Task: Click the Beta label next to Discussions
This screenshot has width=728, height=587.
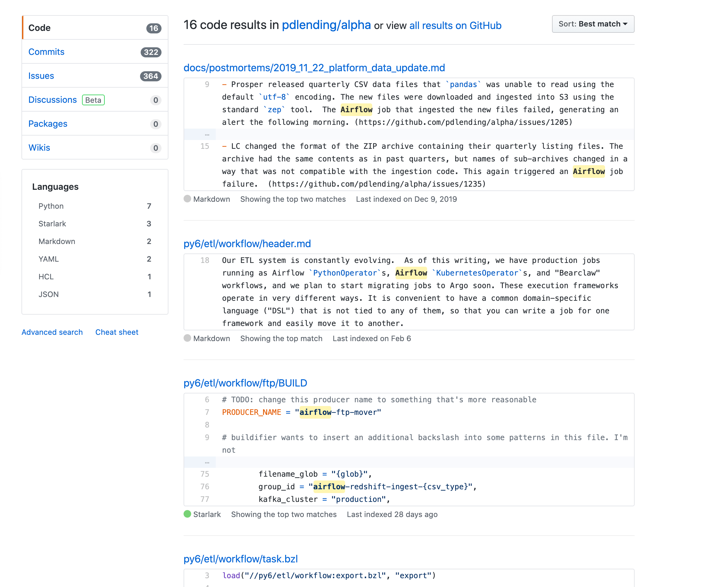Action: click(93, 100)
